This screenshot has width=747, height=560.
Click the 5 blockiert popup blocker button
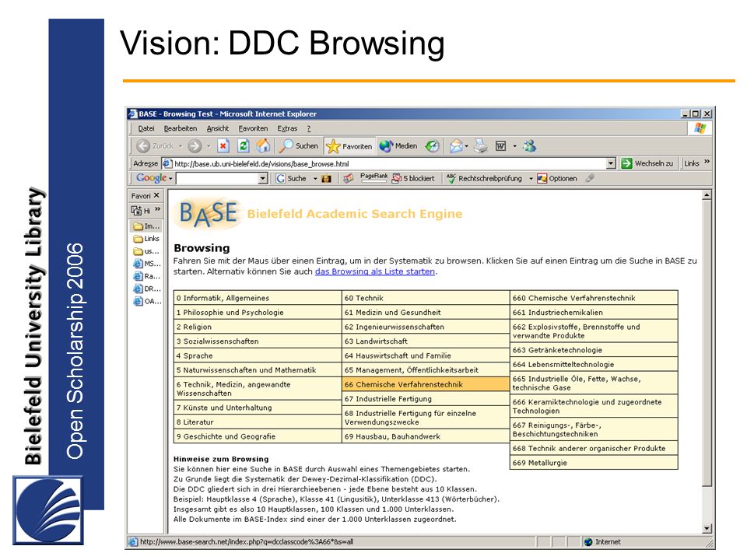[413, 179]
